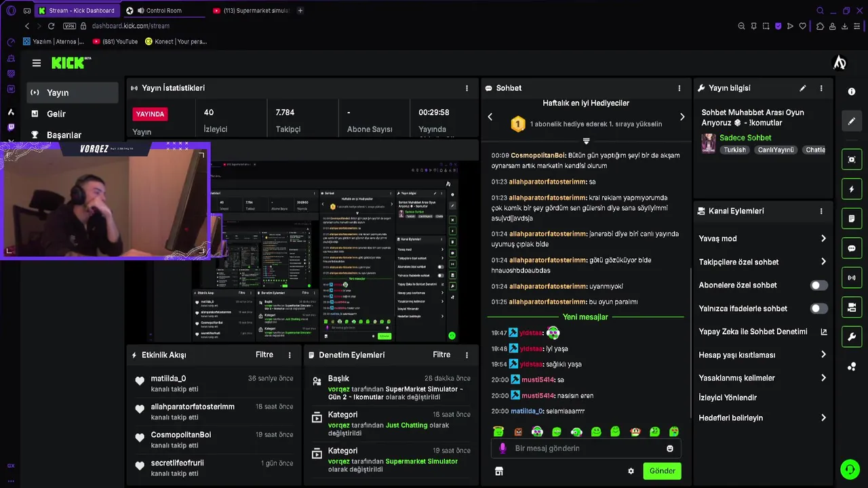This screenshot has width=868, height=488.
Task: Collapse the gift leaderboard with down arrow
Action: pyautogui.click(x=586, y=141)
